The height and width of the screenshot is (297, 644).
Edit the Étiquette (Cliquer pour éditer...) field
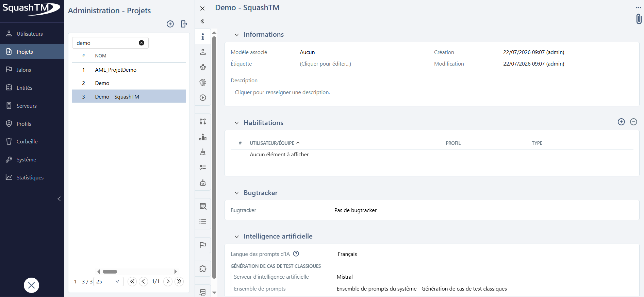pos(325,64)
